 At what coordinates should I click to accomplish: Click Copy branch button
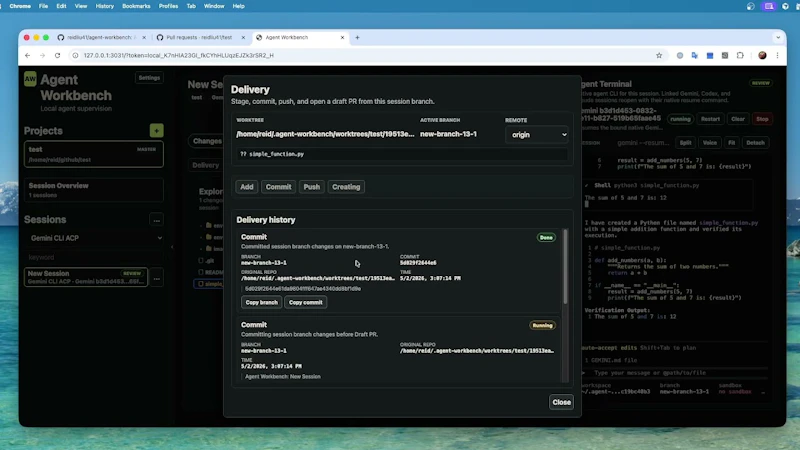point(261,302)
